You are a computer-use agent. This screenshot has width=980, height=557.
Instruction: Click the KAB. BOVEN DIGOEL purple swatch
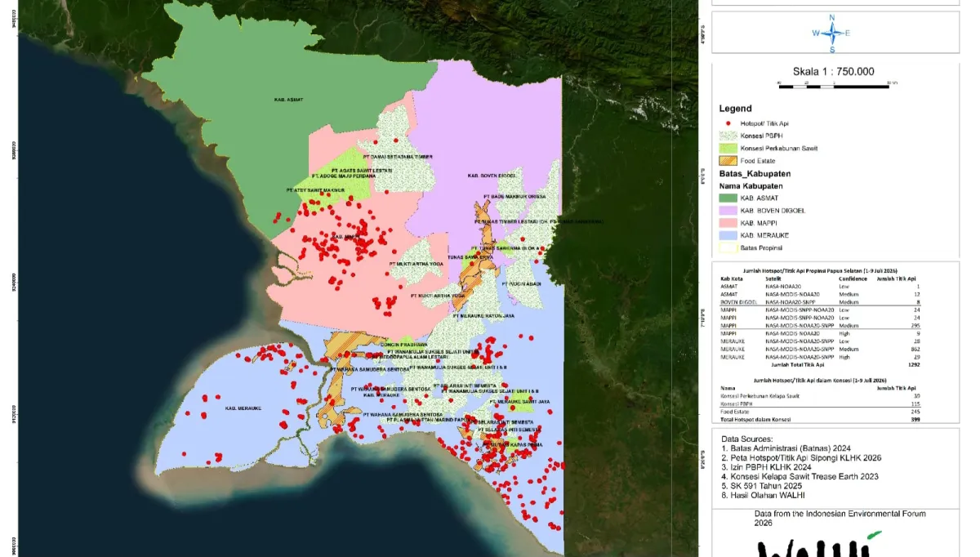click(728, 211)
